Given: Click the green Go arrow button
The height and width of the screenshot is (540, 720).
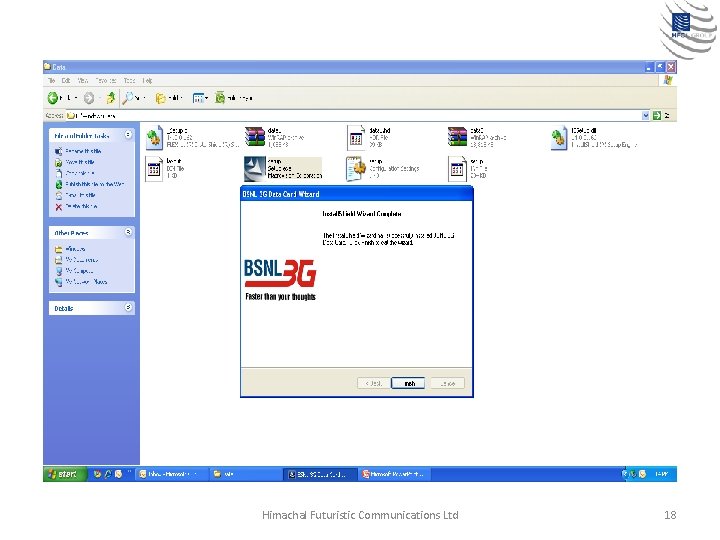Looking at the screenshot, I should pyautogui.click(x=657, y=116).
